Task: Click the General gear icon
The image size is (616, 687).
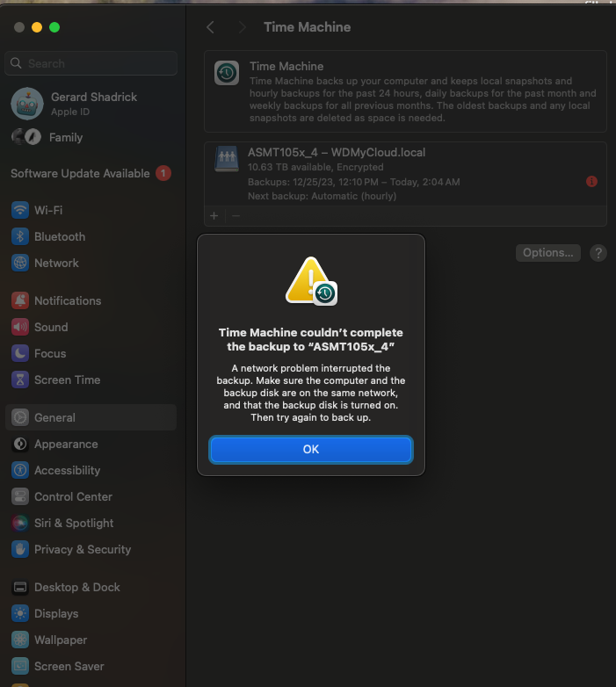Action: 20,417
